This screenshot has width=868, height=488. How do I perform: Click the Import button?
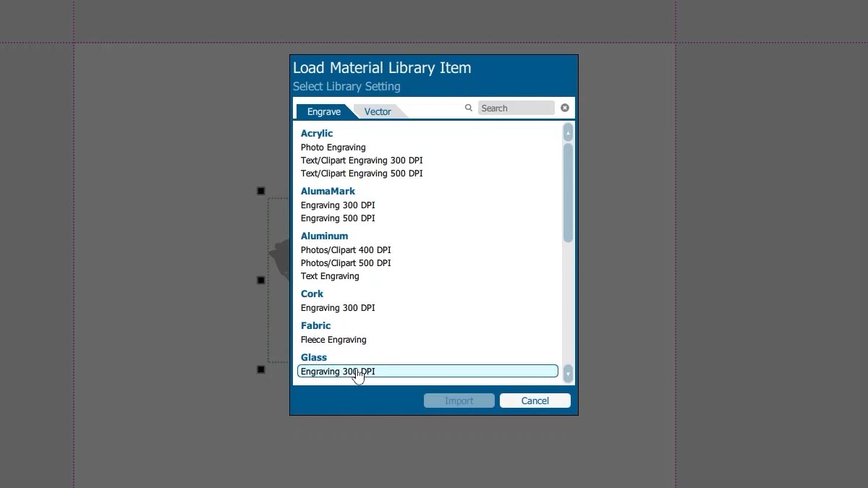[459, 401]
